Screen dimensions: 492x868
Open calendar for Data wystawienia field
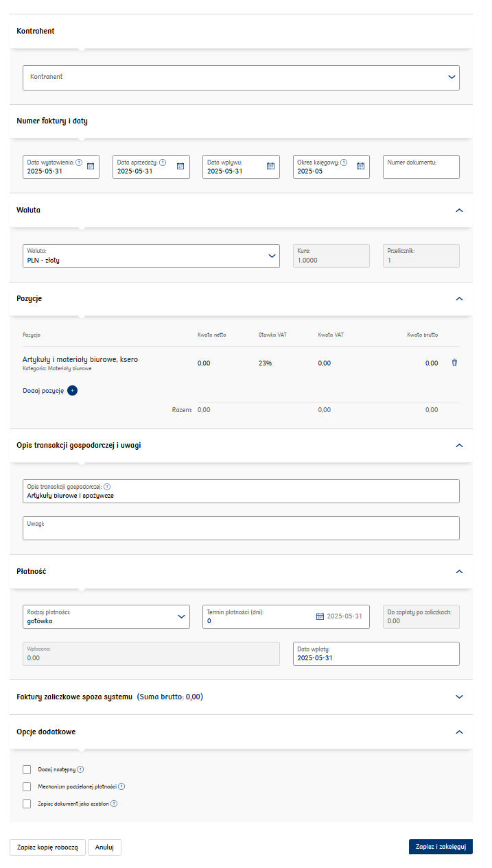[x=91, y=166]
